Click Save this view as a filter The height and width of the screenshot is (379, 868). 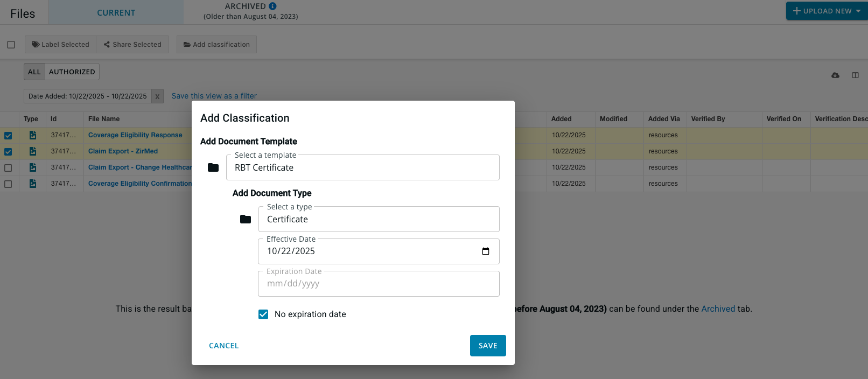click(x=214, y=96)
